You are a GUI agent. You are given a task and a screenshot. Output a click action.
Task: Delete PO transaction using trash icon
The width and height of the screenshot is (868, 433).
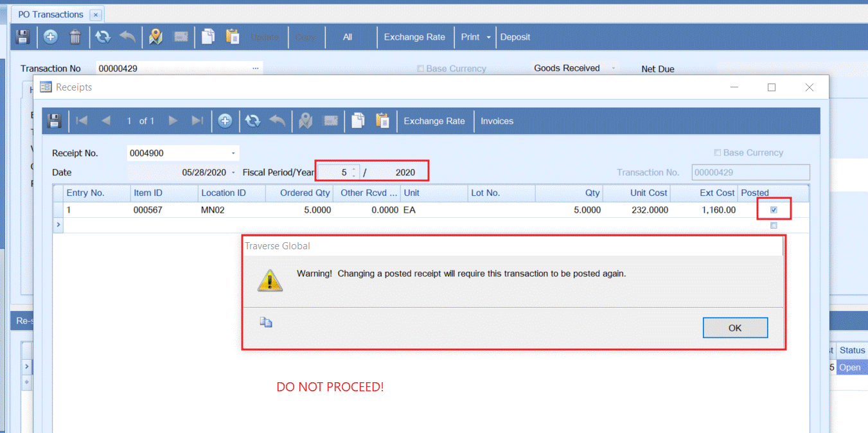(x=75, y=37)
